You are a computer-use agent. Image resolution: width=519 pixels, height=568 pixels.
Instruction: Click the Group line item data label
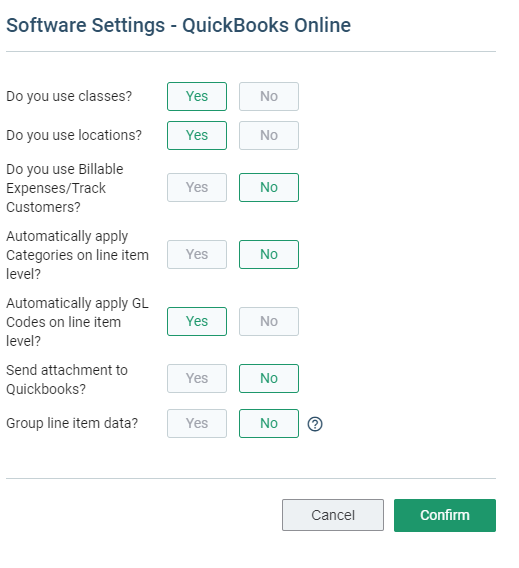(72, 423)
